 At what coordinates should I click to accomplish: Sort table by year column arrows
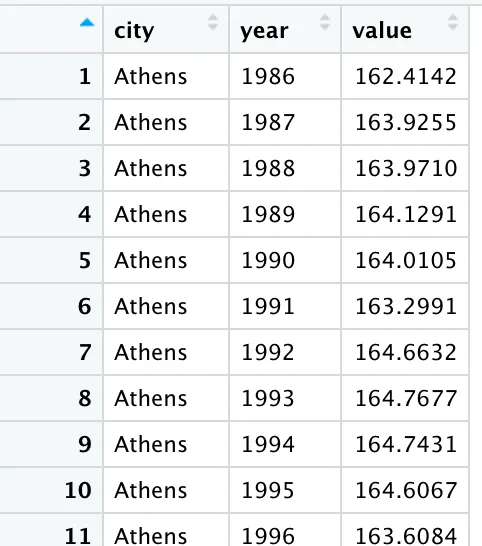point(325,22)
